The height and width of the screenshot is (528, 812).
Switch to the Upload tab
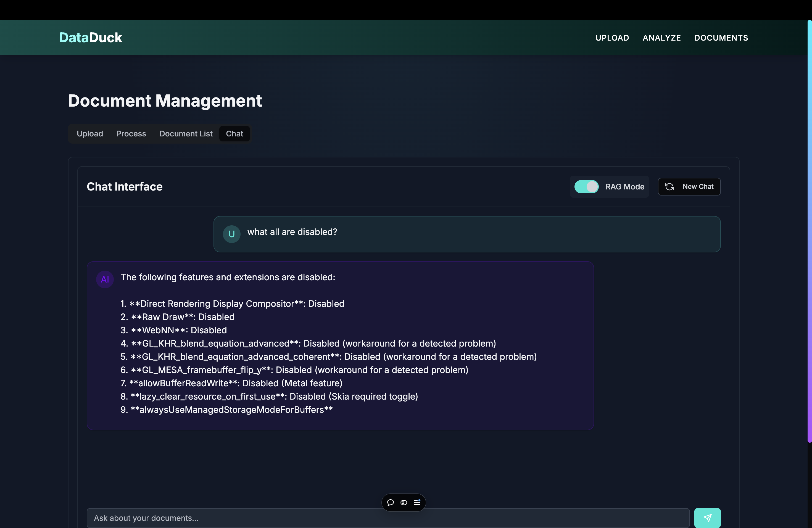(x=90, y=134)
